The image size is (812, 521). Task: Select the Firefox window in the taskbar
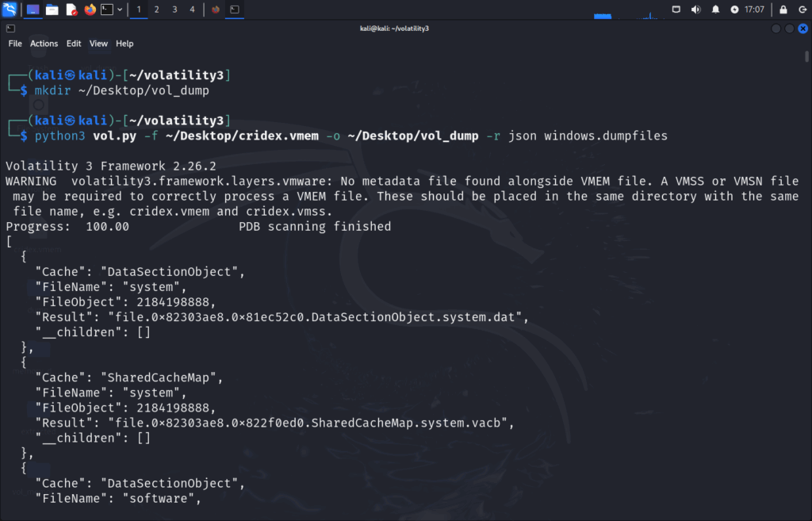pyautogui.click(x=216, y=10)
